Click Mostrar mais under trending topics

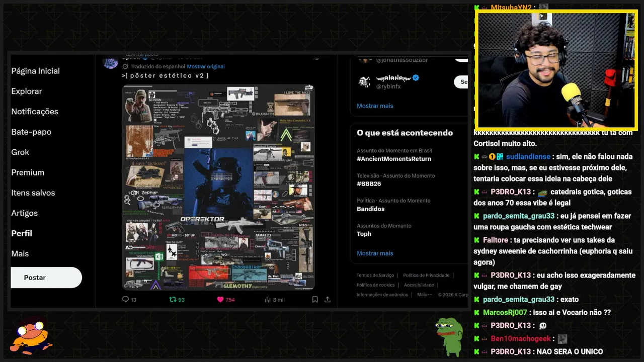[375, 253]
